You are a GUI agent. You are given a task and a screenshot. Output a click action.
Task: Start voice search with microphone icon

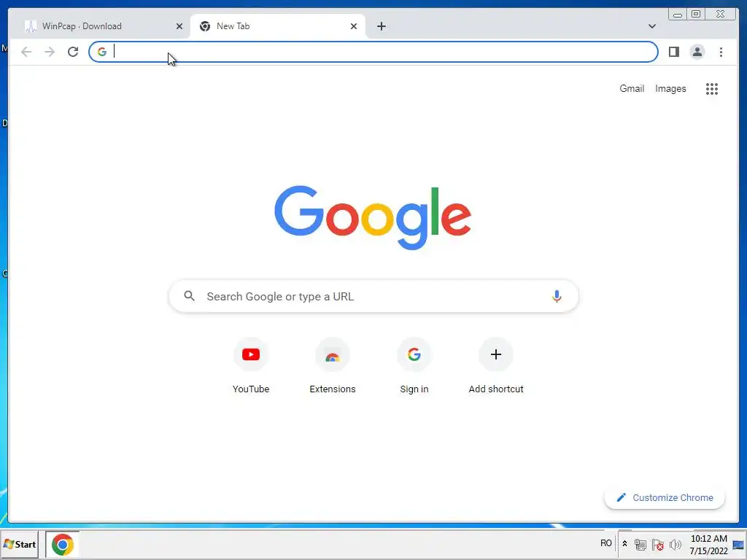point(557,296)
